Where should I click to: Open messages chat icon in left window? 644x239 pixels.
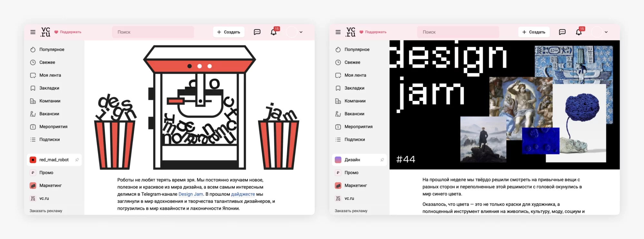[x=257, y=32]
